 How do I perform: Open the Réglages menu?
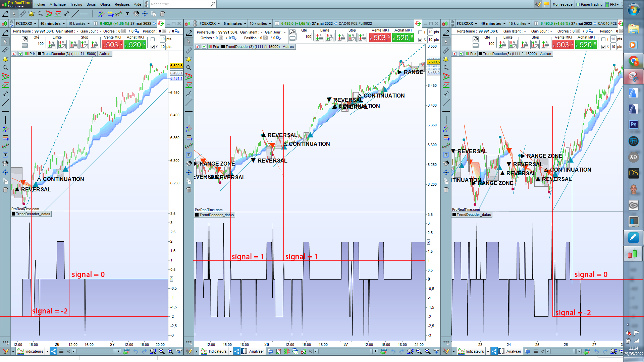pyautogui.click(x=122, y=4)
